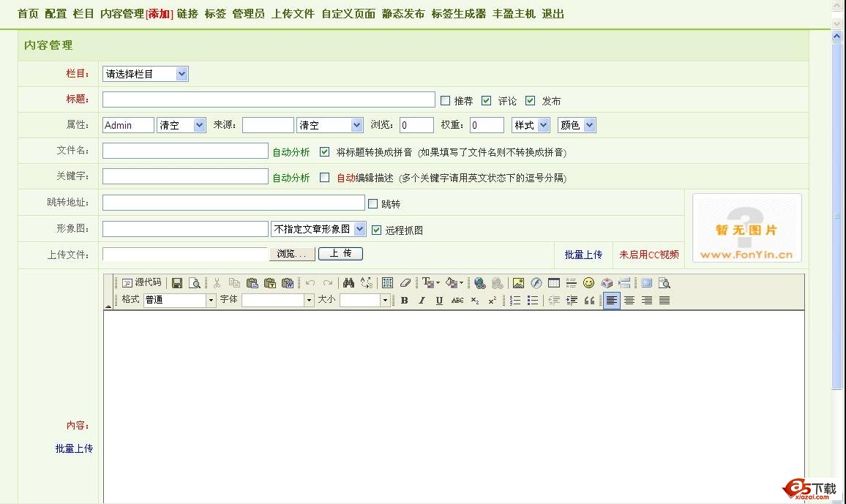Open 静态发布 in top menu

tap(403, 14)
